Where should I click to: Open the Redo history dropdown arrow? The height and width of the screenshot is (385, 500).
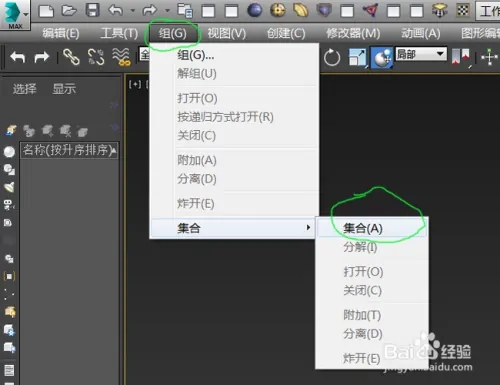(167, 11)
